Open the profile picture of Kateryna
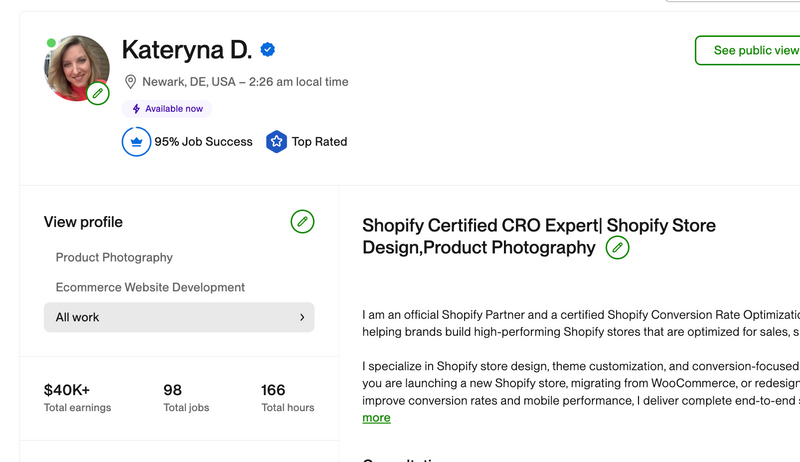The height and width of the screenshot is (462, 800). tap(76, 67)
